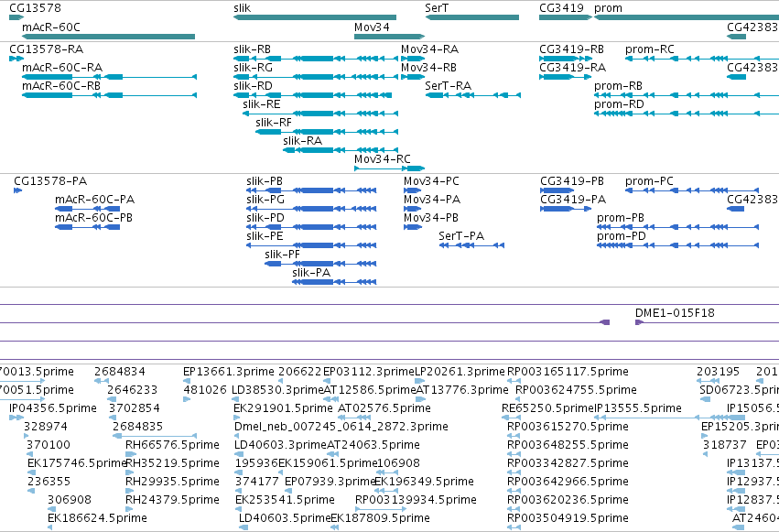
Task: Open EST EK186624.5prime label
Action: (97, 518)
